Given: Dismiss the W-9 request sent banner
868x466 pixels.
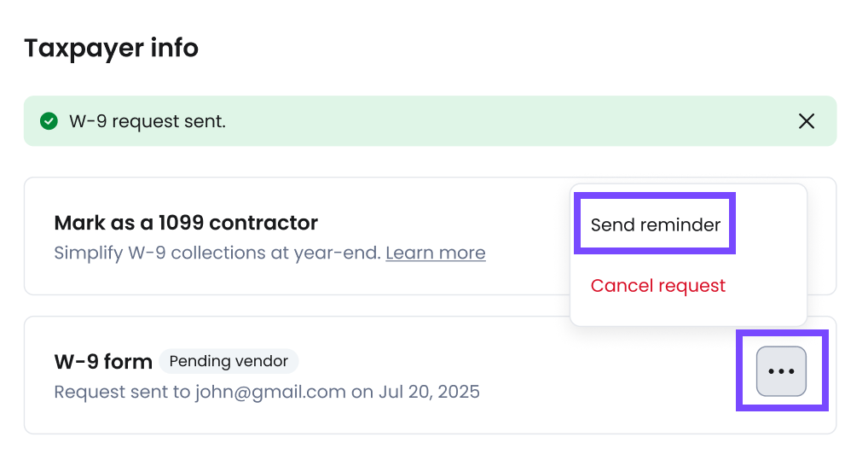Looking at the screenshot, I should click(x=806, y=121).
